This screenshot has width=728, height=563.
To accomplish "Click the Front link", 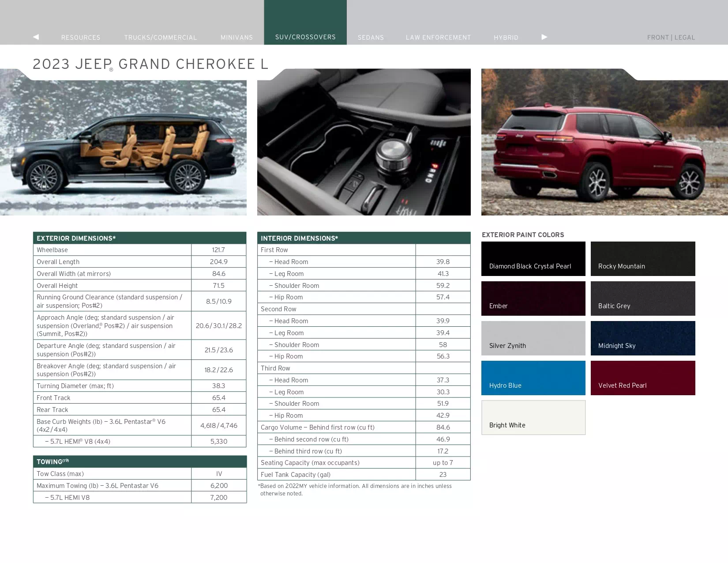I will (x=658, y=38).
